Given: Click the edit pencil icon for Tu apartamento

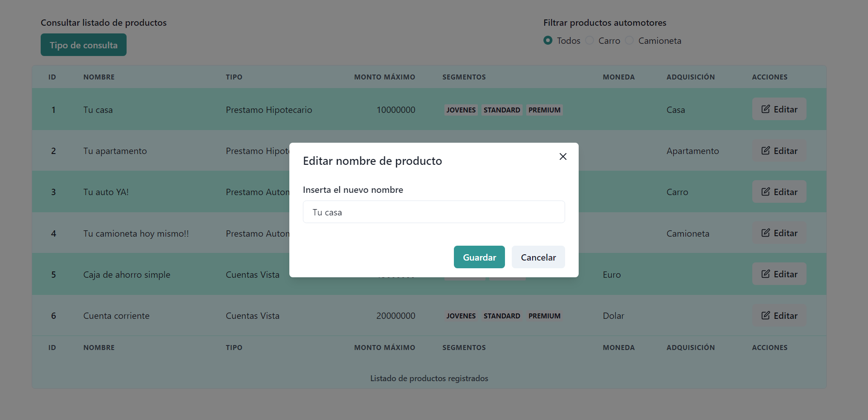Looking at the screenshot, I should (x=765, y=150).
